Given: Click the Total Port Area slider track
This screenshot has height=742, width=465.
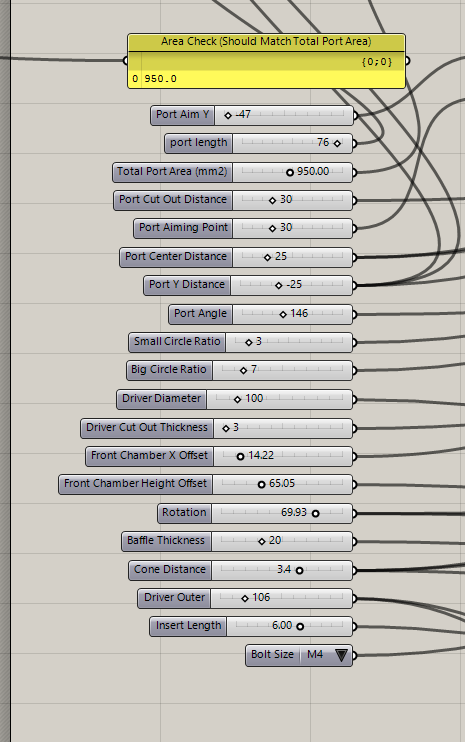Looking at the screenshot, I should 292,172.
